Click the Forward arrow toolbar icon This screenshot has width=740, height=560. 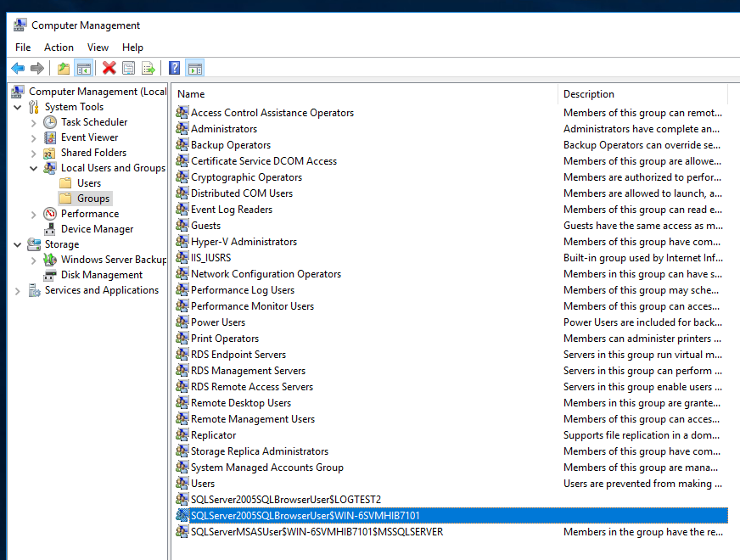36,69
